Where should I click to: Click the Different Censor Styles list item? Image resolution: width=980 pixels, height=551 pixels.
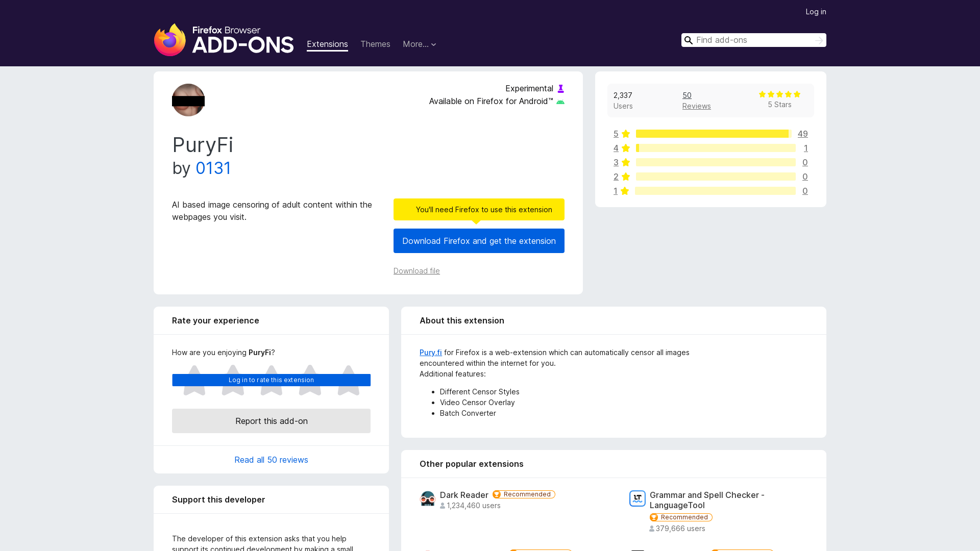click(480, 392)
